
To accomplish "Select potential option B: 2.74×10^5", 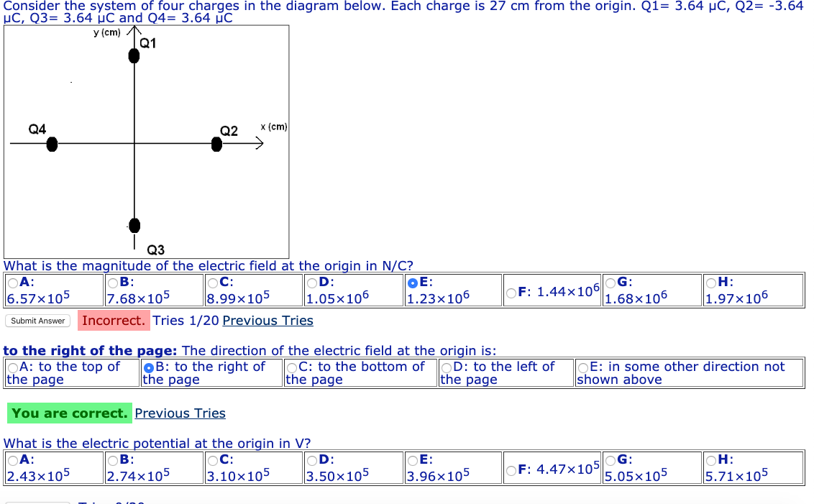I will 113,461.
